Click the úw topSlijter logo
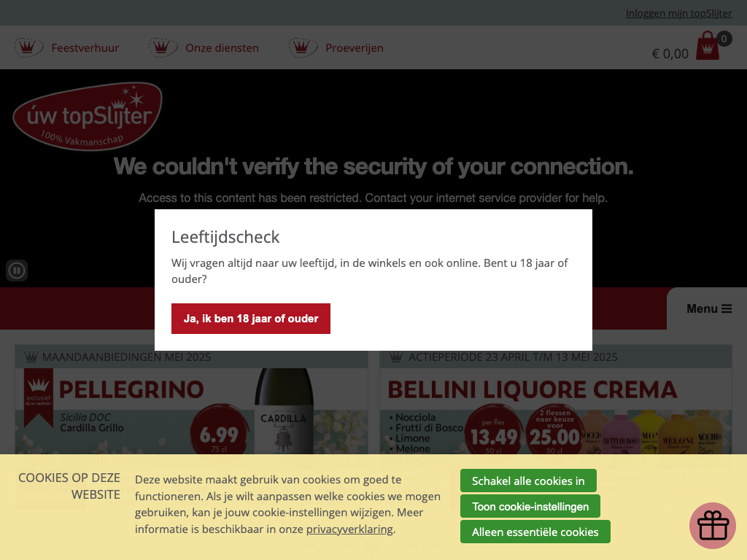This screenshot has height=560, width=747. (x=88, y=116)
